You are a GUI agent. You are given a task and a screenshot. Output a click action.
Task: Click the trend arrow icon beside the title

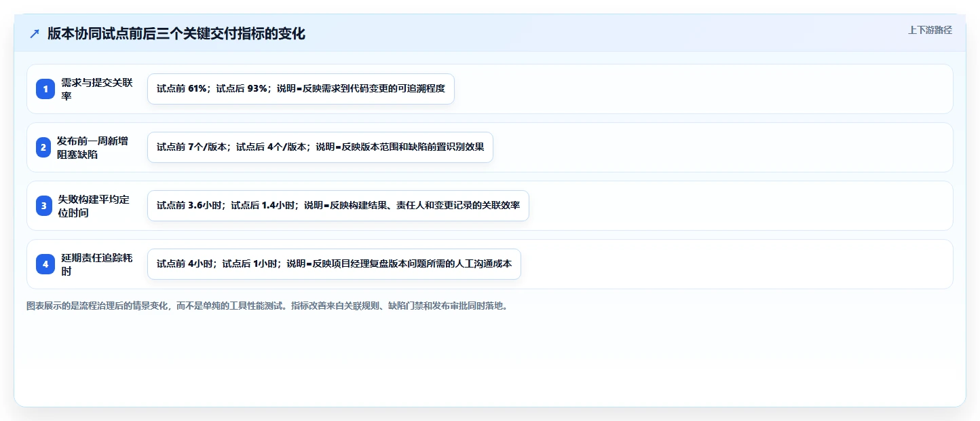tap(35, 34)
